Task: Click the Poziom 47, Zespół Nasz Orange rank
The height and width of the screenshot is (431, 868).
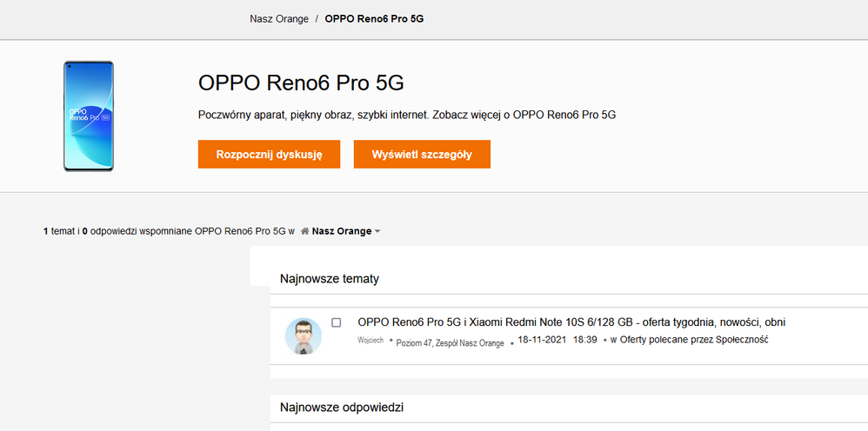Action: pyautogui.click(x=450, y=343)
